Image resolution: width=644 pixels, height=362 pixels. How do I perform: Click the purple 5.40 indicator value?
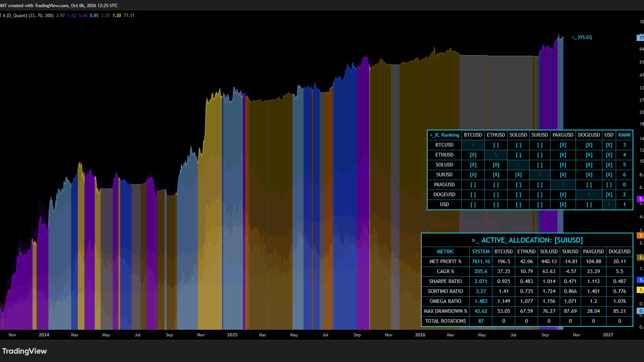(83, 15)
